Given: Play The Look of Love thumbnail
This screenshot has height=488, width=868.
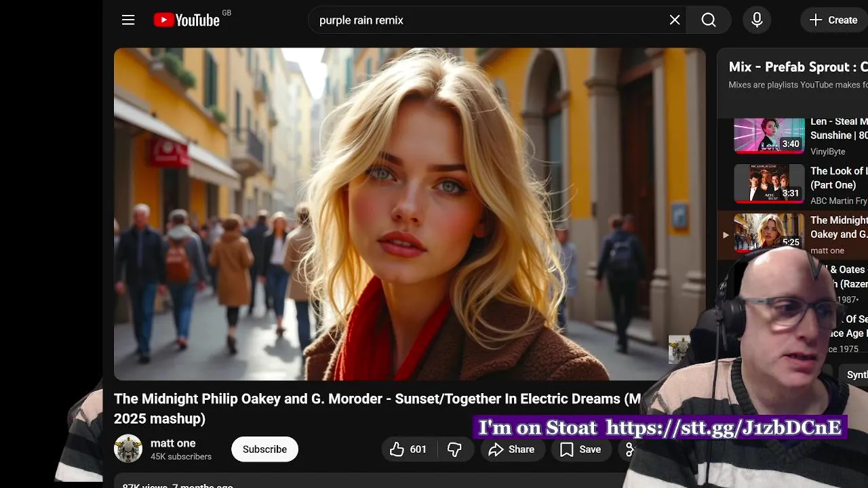Looking at the screenshot, I should pyautogui.click(x=769, y=184).
